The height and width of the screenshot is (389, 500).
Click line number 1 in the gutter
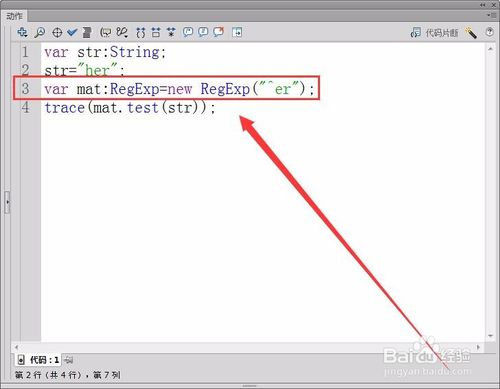tap(25, 52)
